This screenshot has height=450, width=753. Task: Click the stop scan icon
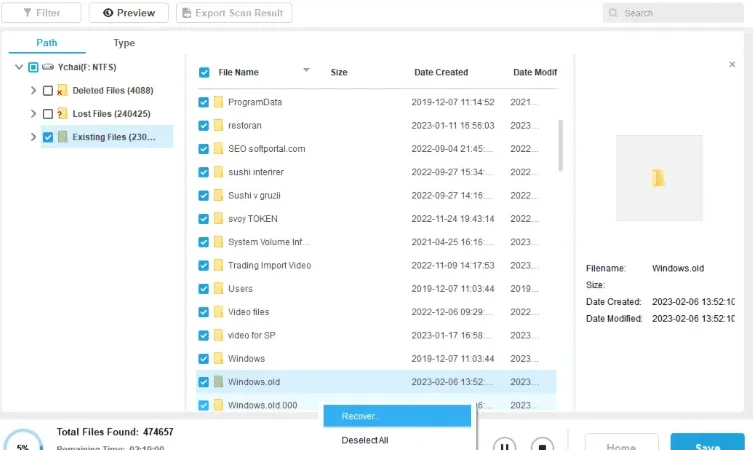(542, 446)
